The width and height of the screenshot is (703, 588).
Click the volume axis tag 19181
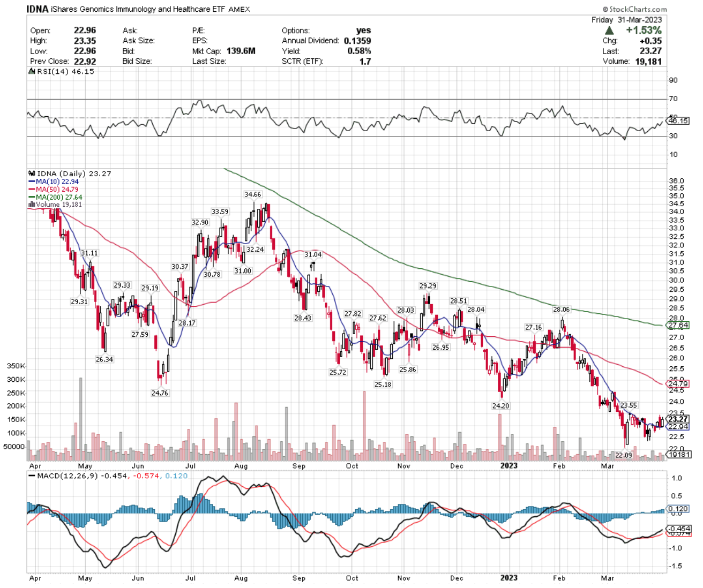tap(679, 454)
